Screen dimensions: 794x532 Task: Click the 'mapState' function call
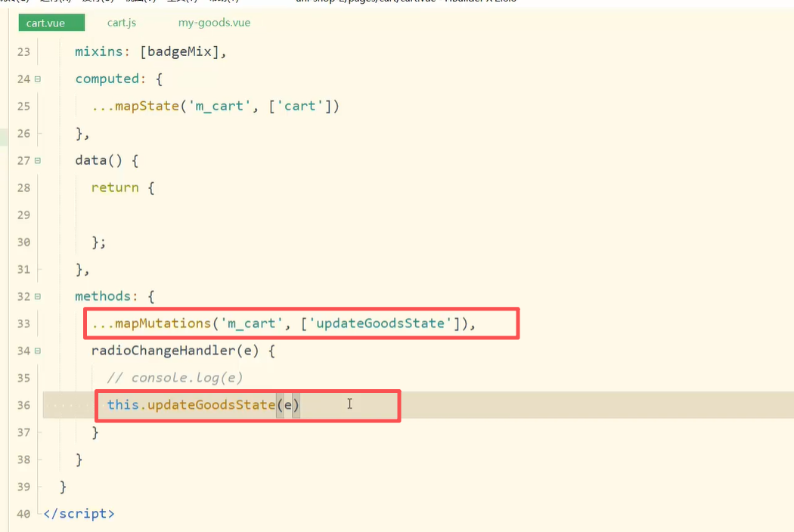click(x=147, y=107)
